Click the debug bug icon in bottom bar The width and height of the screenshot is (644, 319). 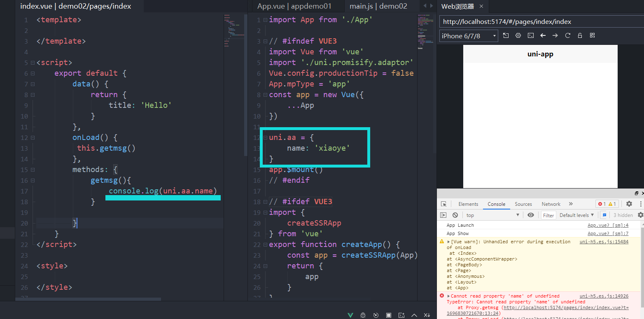363,315
